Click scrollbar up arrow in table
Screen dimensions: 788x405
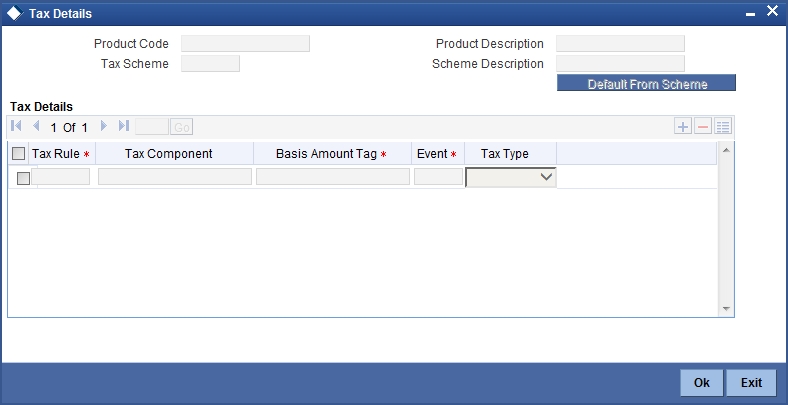click(x=726, y=150)
